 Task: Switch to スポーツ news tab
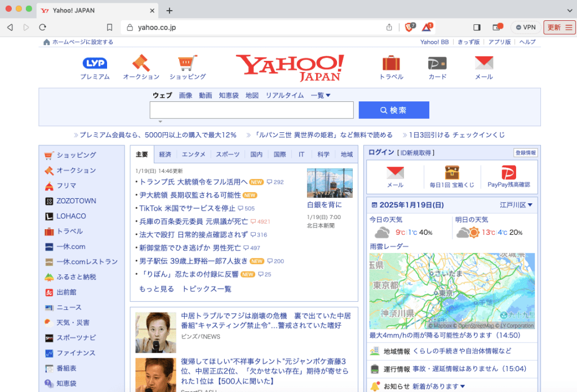pyautogui.click(x=228, y=154)
